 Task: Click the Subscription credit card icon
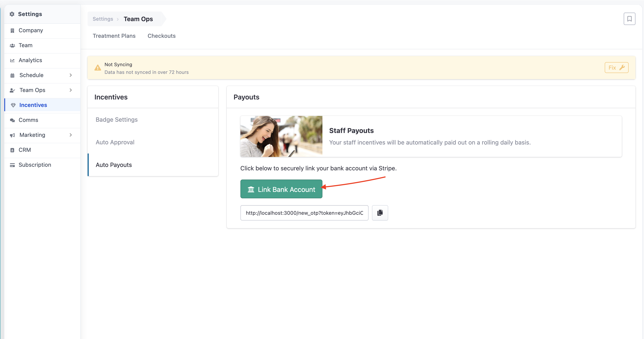click(x=12, y=165)
